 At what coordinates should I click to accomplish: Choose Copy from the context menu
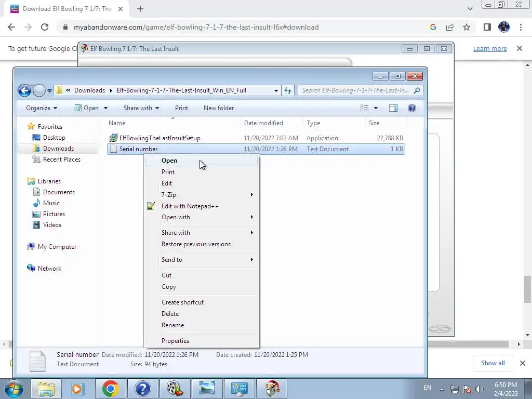point(201,287)
